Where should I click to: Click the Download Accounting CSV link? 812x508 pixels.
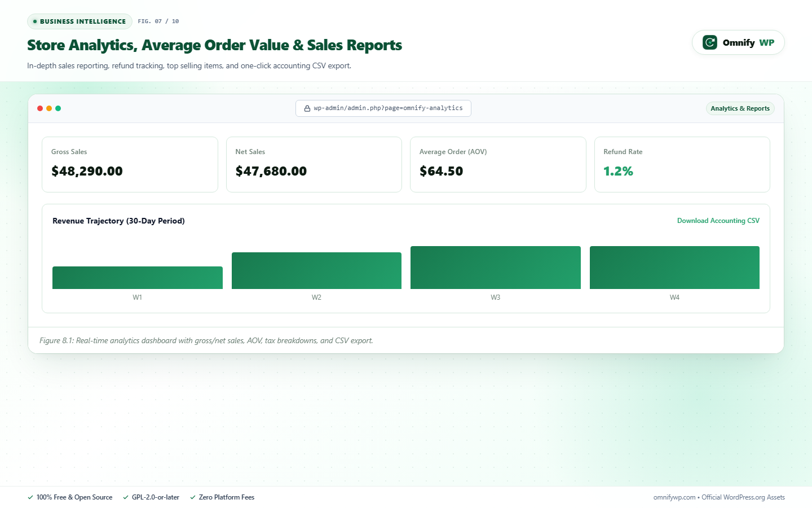pos(718,221)
